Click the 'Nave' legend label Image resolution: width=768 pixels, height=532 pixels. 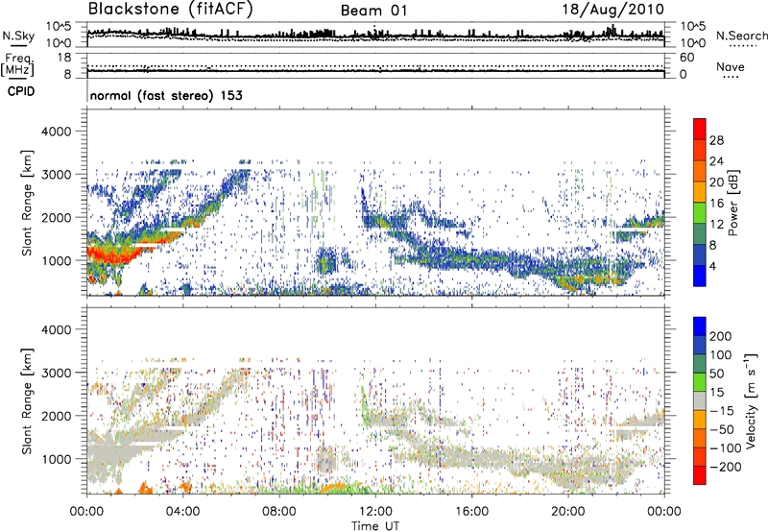coord(730,66)
